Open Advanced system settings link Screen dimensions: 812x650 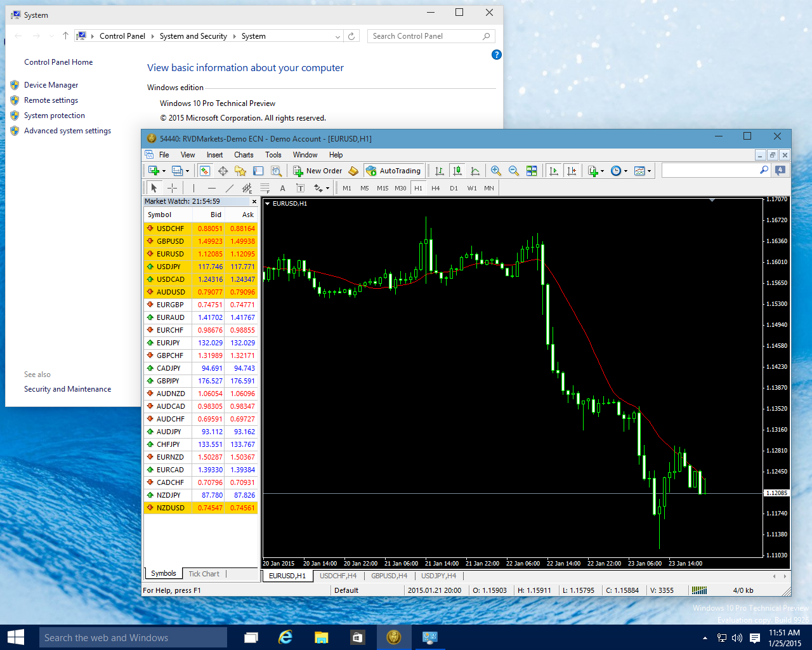68,131
